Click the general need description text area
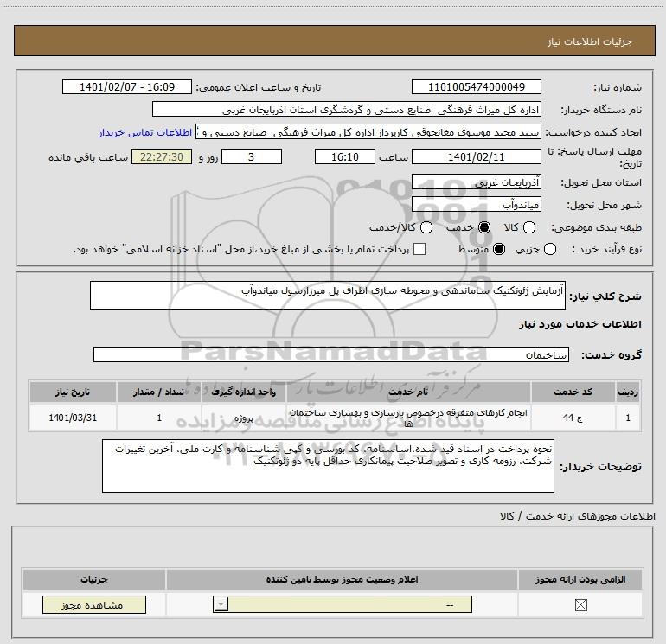The image size is (666, 644). pos(328,296)
